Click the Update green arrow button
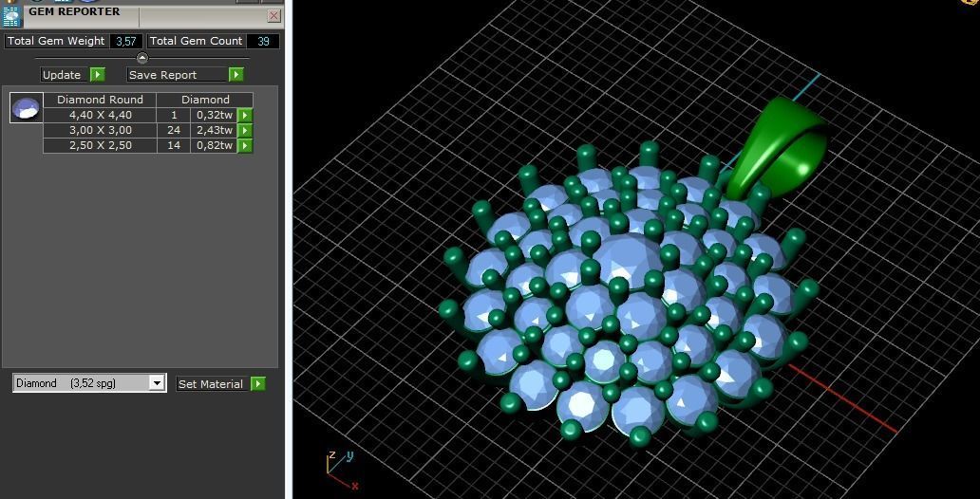 pyautogui.click(x=98, y=75)
